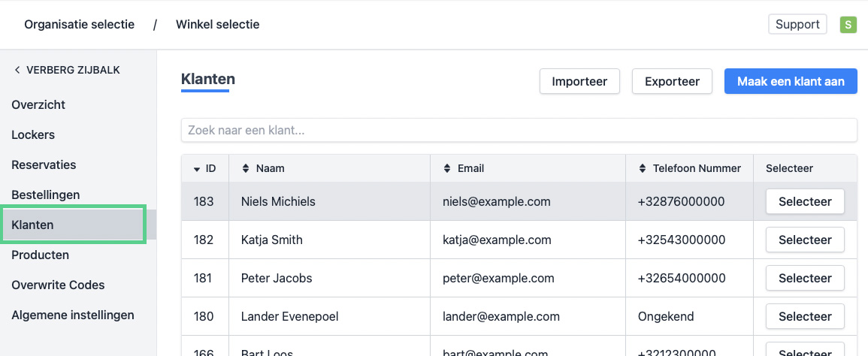Navigate to Reservaties page

[44, 164]
